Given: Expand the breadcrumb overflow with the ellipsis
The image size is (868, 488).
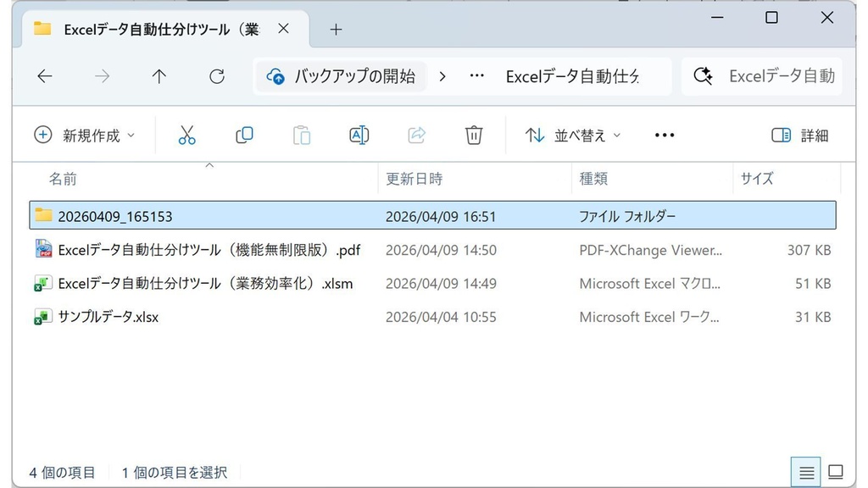Looking at the screenshot, I should 476,76.
